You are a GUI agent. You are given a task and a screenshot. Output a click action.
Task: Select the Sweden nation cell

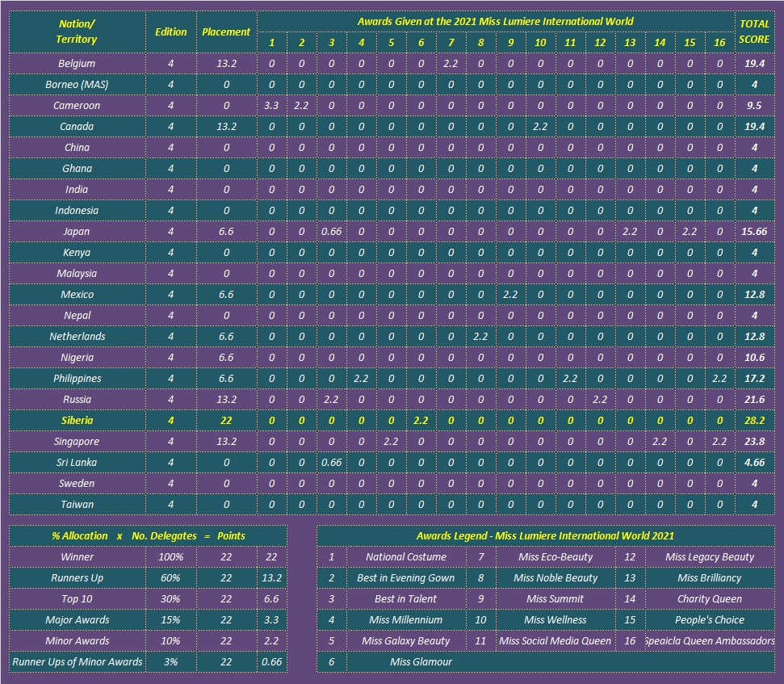click(77, 484)
